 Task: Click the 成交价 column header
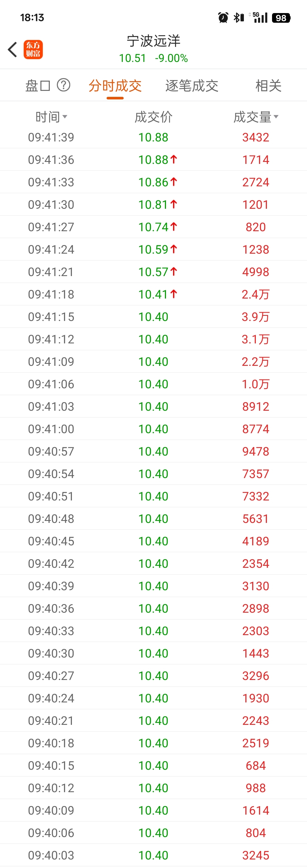[153, 117]
